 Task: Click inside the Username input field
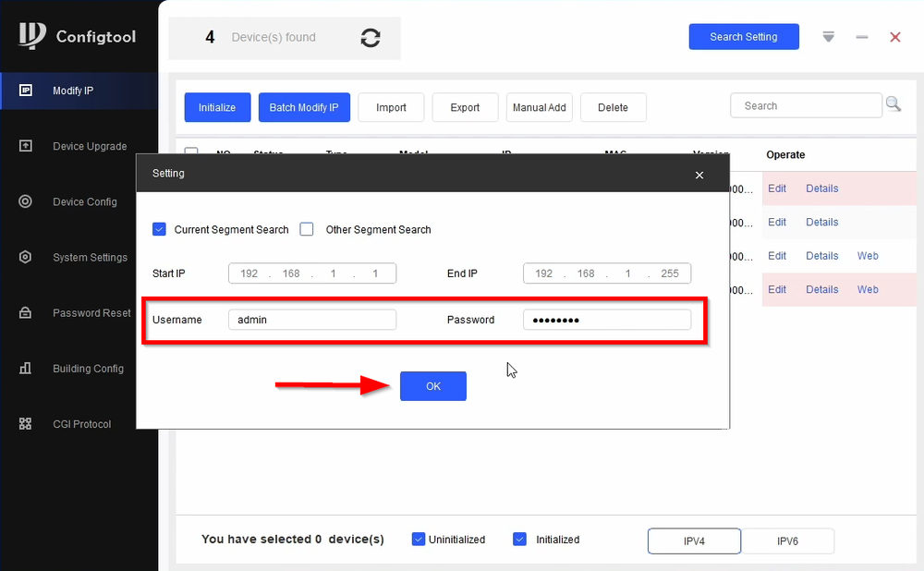(x=312, y=319)
